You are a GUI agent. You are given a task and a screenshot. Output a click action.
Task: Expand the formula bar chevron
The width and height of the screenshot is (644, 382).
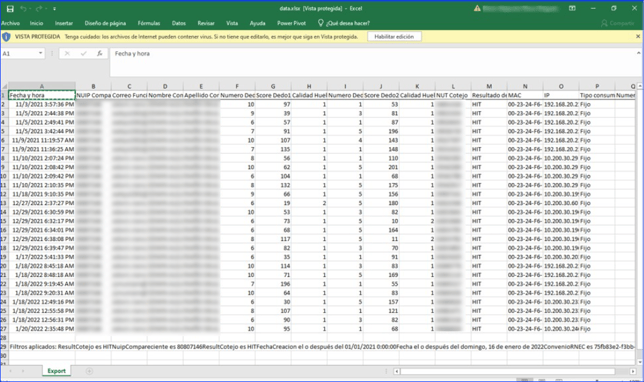639,53
